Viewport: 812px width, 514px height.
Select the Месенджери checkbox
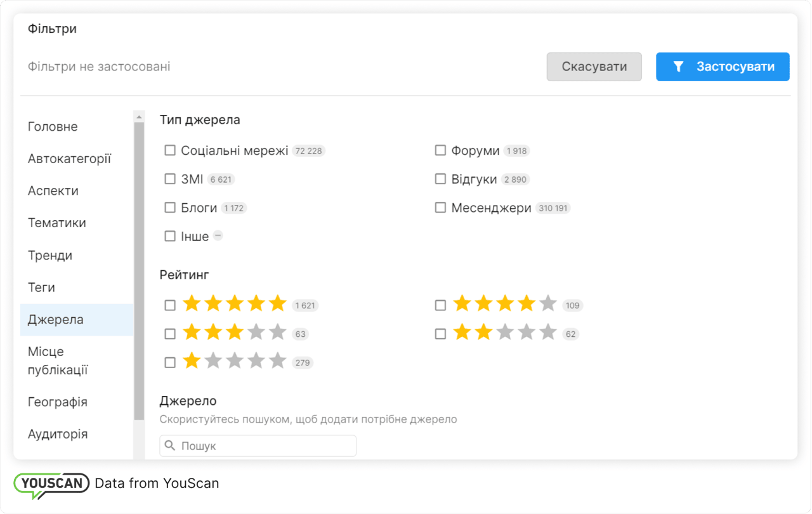[440, 207]
